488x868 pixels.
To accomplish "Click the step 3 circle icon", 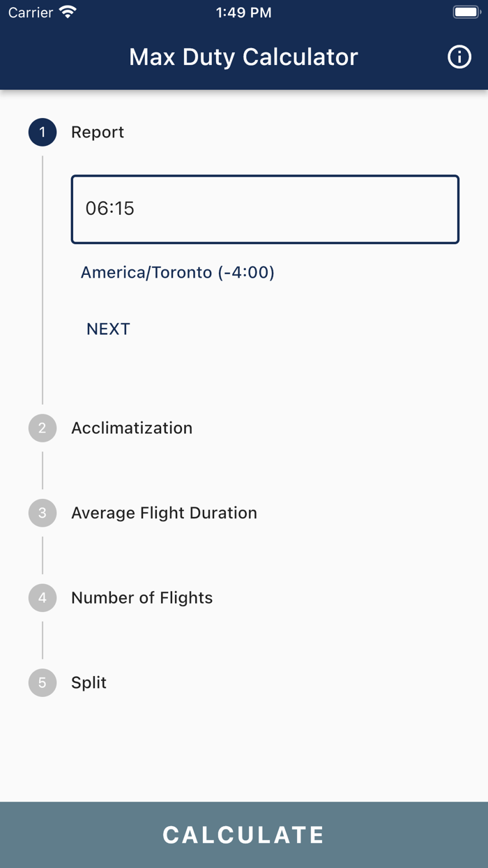I will (43, 513).
